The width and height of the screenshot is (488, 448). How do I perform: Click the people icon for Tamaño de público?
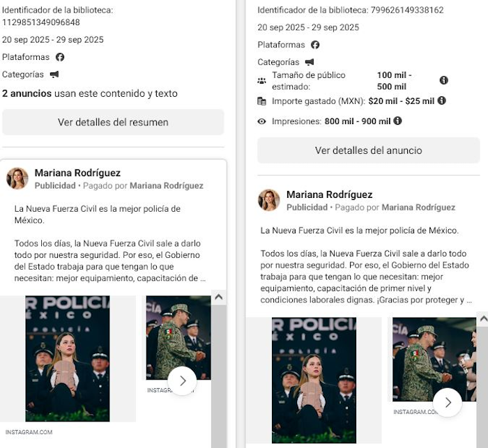(262, 81)
